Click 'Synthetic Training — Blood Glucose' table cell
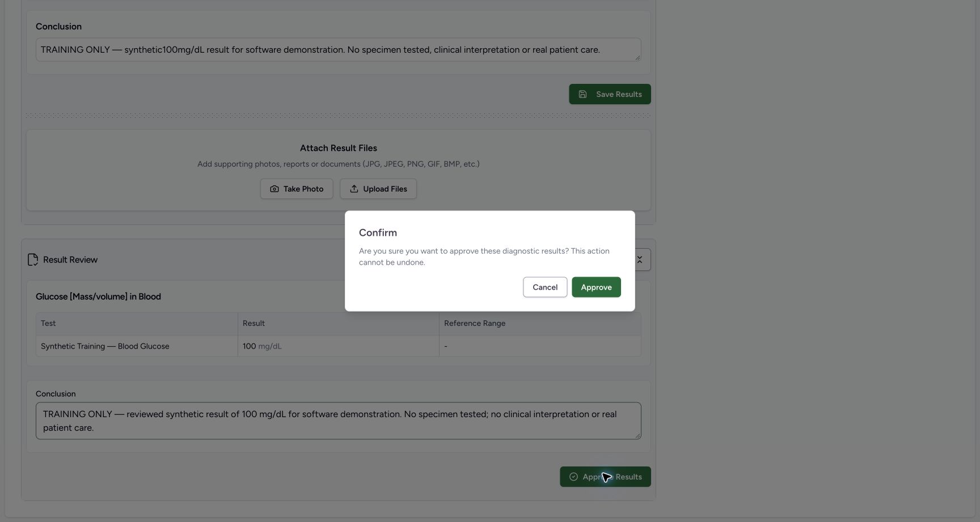 (137, 346)
